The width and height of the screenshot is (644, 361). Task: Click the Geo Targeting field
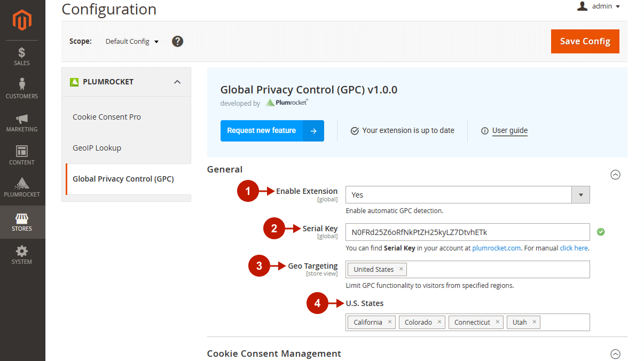click(467, 269)
